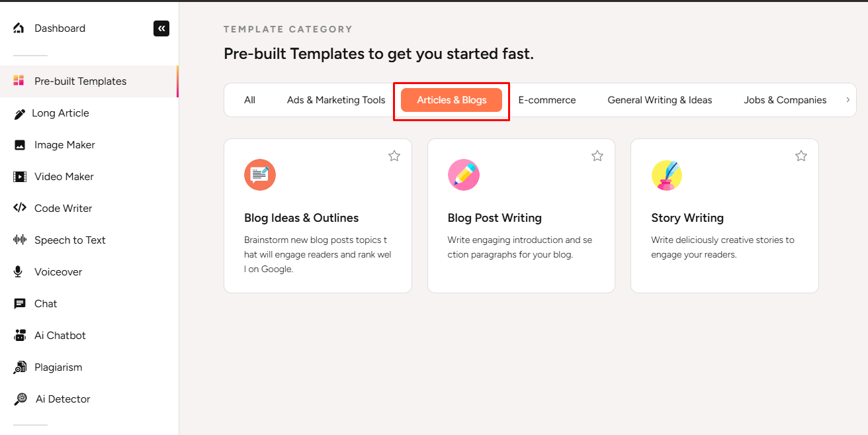Click the Video Maker film icon
Viewport: 868px width, 435px height.
[20, 177]
